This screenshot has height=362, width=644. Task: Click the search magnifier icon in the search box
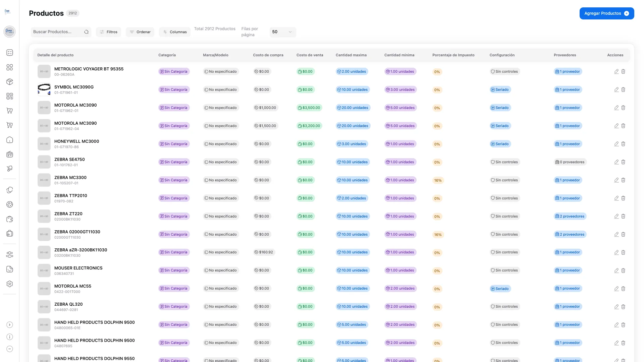tap(86, 32)
